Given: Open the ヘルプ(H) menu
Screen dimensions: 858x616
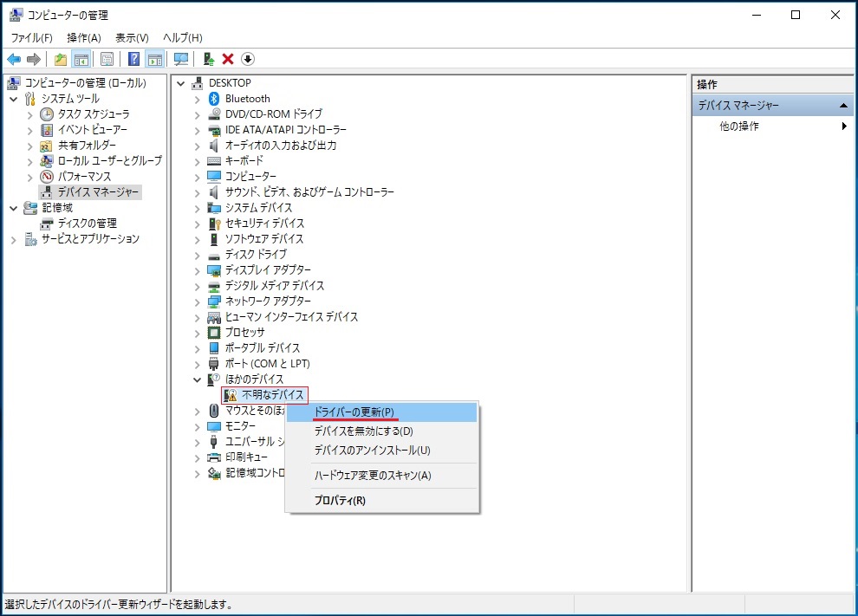Looking at the screenshot, I should pos(183,38).
